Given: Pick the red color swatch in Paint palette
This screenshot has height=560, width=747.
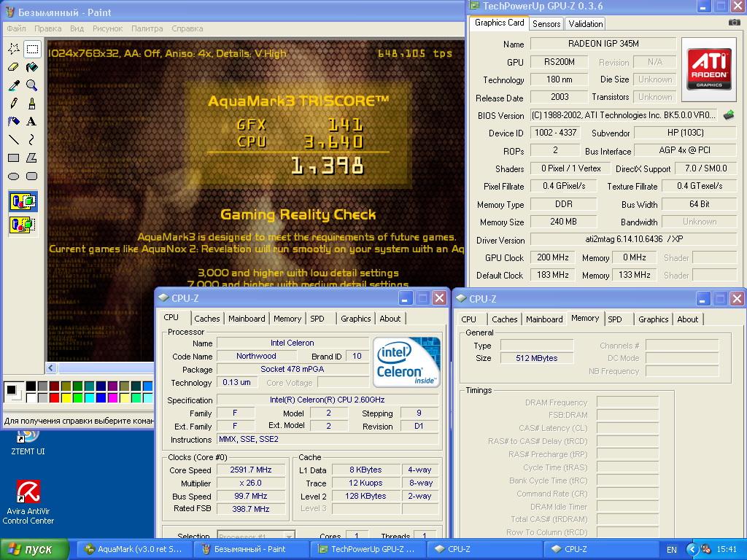Looking at the screenshot, I should coord(54,397).
